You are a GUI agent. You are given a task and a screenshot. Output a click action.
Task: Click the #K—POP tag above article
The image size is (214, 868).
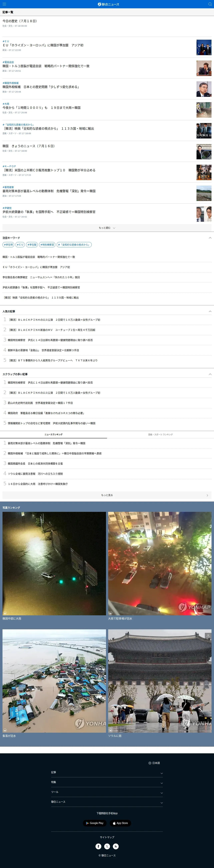pos(9,166)
